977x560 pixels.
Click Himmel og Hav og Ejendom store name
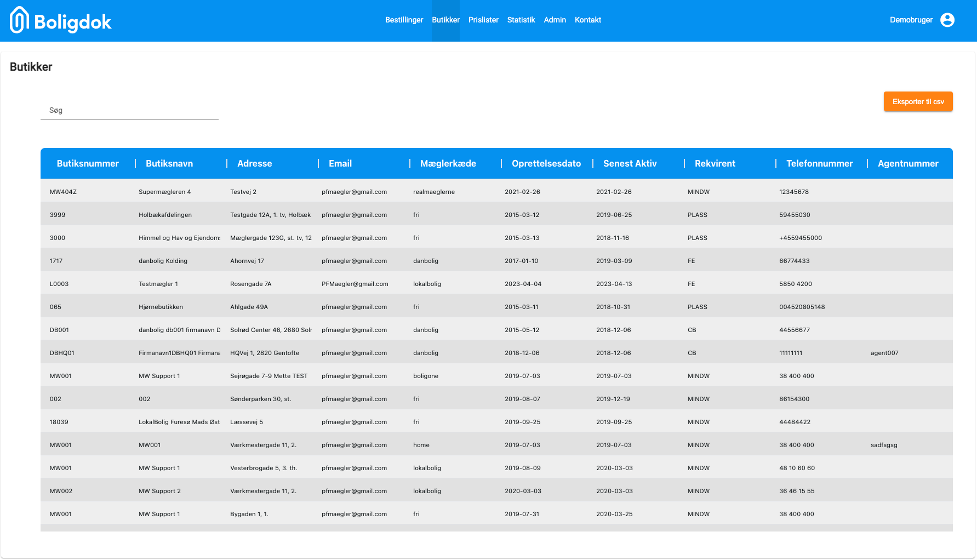pyautogui.click(x=180, y=238)
